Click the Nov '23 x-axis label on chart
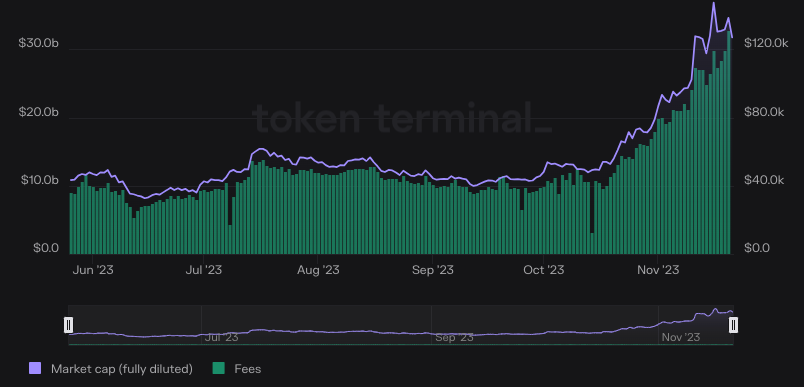The width and height of the screenshot is (804, 387). (658, 270)
